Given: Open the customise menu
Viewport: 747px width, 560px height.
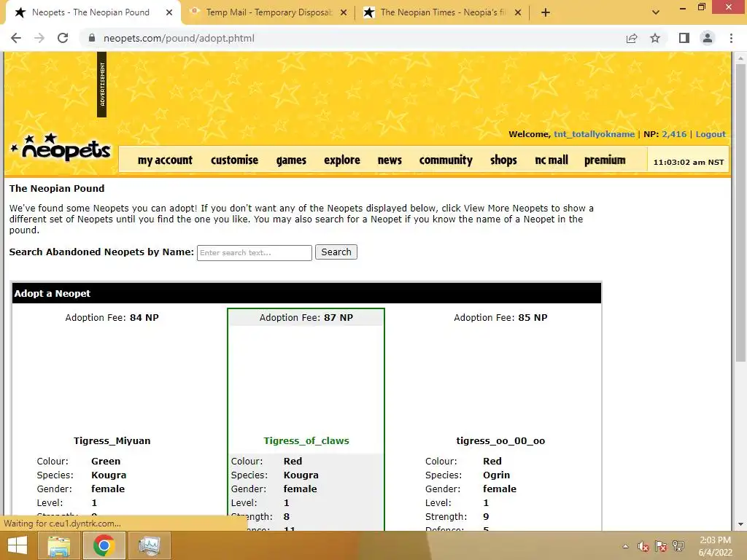Looking at the screenshot, I should tap(234, 160).
